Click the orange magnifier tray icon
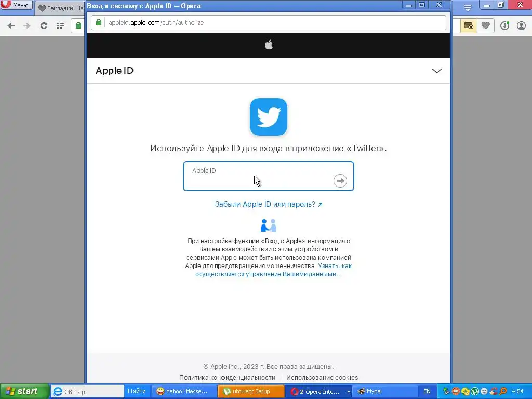This screenshot has height=399, width=532. [x=503, y=392]
